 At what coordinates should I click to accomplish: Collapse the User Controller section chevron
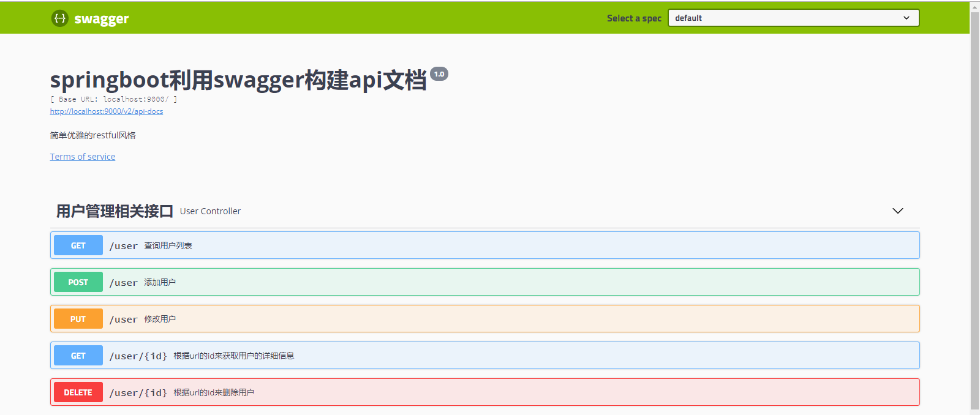click(x=898, y=211)
